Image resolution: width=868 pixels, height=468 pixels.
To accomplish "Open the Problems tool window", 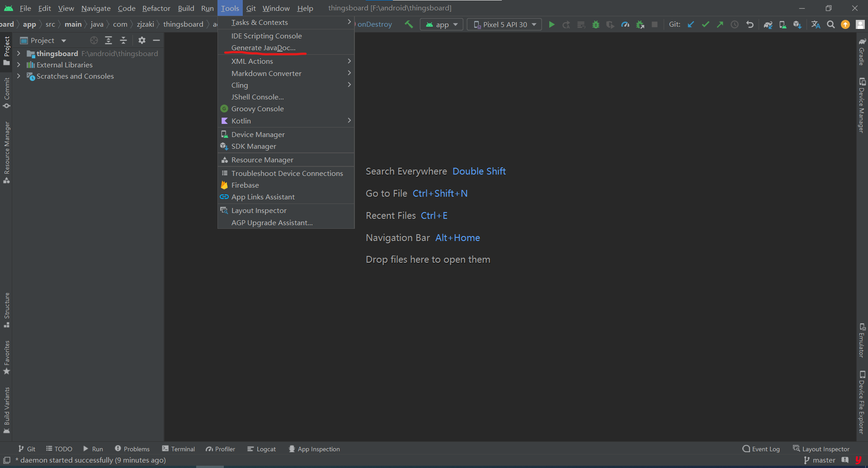I will pyautogui.click(x=132, y=449).
